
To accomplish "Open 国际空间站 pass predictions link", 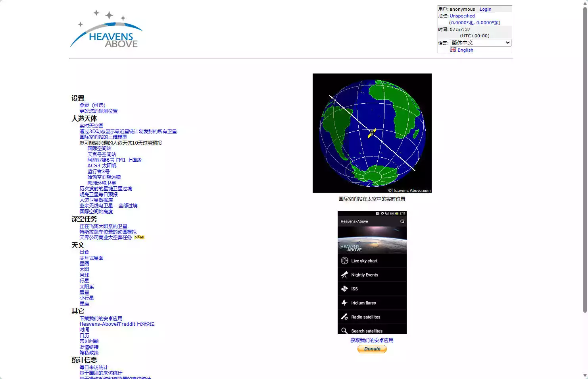I will tap(99, 149).
